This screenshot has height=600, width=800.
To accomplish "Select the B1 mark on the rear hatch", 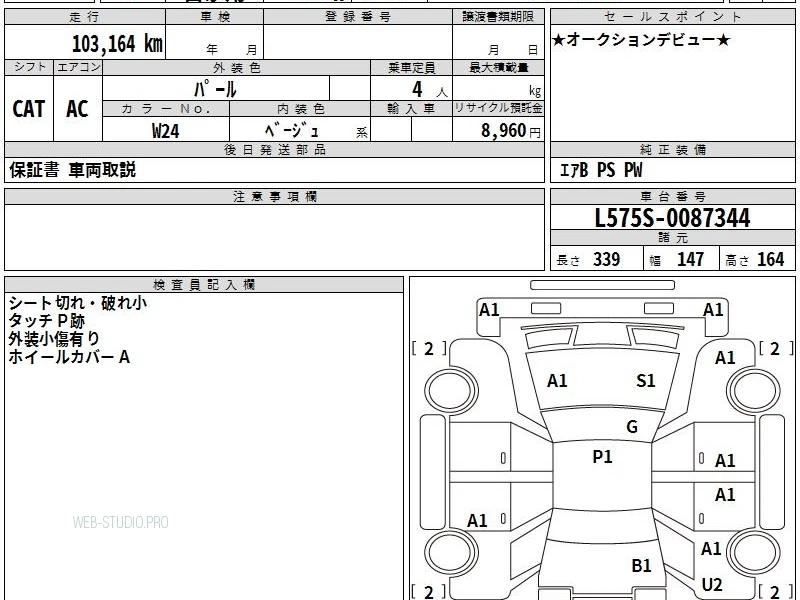I will 641,565.
